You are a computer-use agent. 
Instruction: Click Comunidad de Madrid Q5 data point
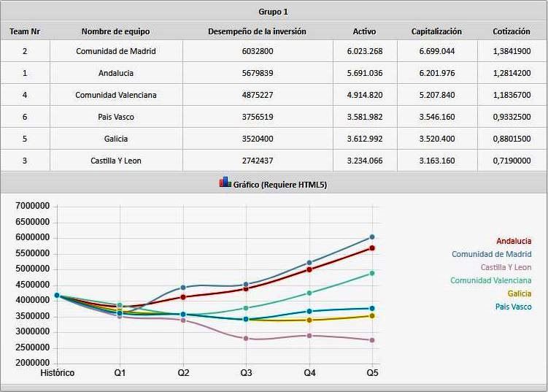pos(372,237)
